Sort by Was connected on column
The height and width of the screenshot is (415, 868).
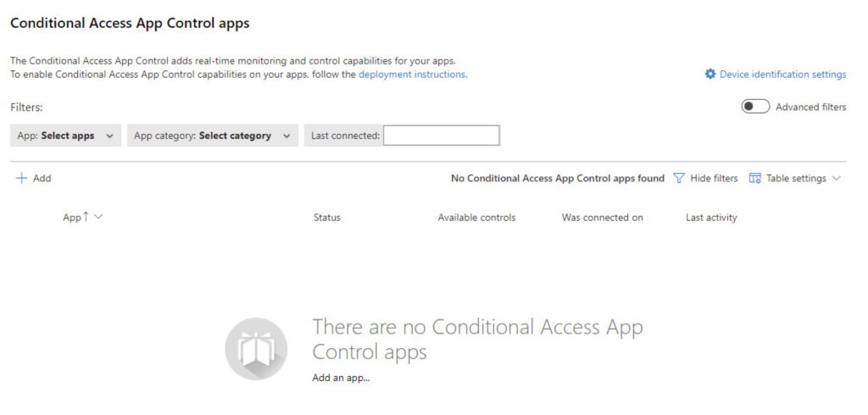tap(602, 218)
